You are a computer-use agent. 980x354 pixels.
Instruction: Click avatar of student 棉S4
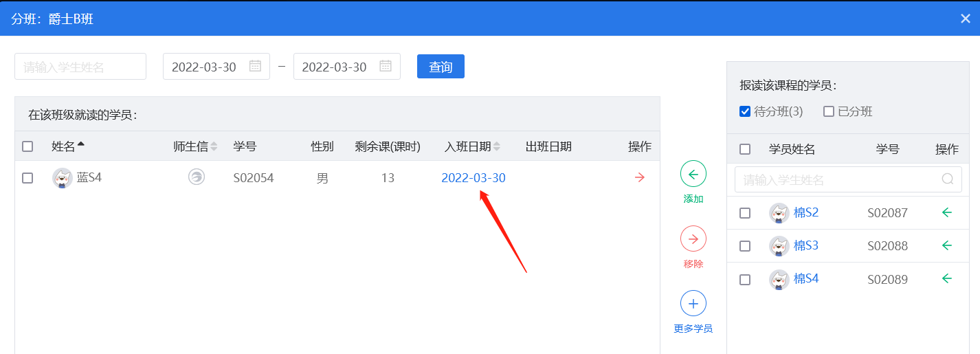point(779,279)
